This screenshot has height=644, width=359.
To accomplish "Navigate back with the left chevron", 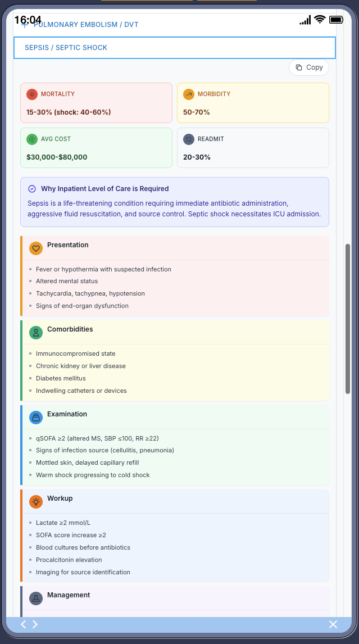I will point(23,624).
